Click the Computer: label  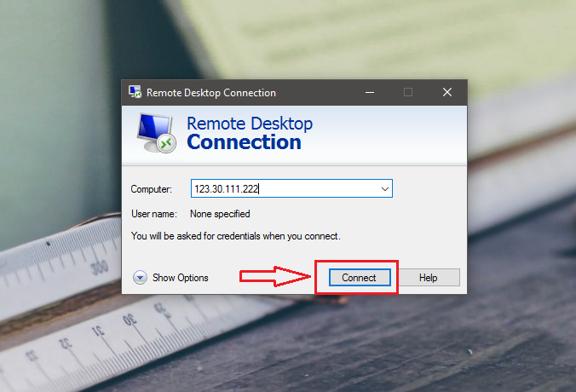(x=152, y=189)
